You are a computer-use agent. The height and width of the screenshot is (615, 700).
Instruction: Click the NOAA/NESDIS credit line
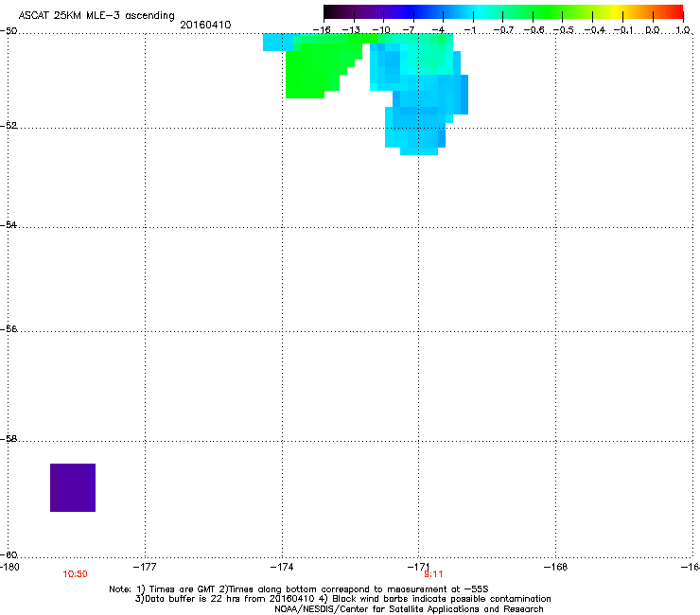(409, 609)
